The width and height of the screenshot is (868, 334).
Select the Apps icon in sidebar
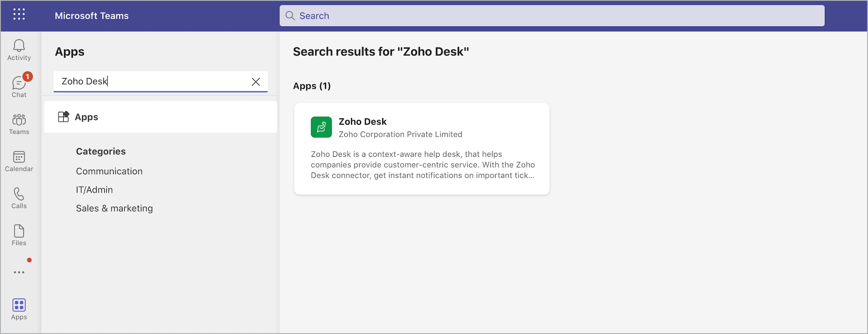(19, 309)
